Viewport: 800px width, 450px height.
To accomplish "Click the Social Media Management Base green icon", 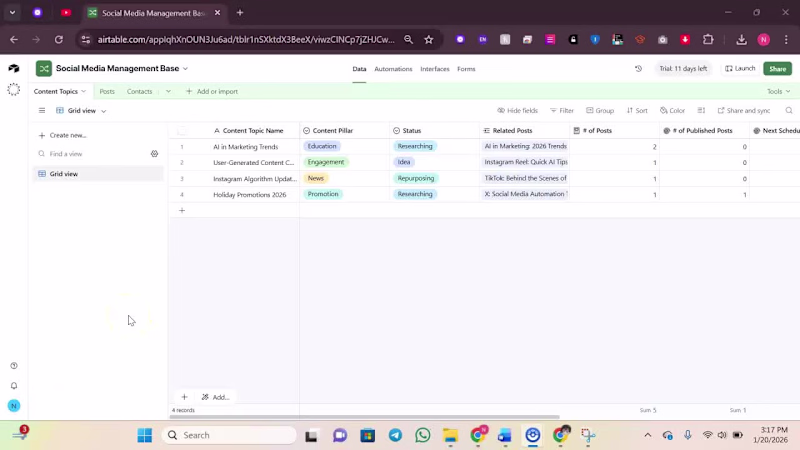I will click(x=44, y=68).
